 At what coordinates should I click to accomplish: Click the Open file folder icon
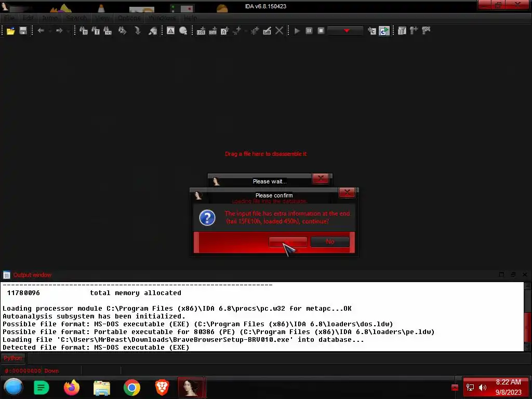pyautogui.click(x=10, y=31)
